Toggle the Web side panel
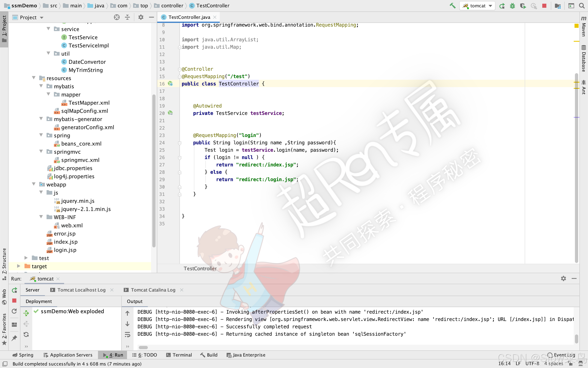The image size is (588, 368). (4, 296)
